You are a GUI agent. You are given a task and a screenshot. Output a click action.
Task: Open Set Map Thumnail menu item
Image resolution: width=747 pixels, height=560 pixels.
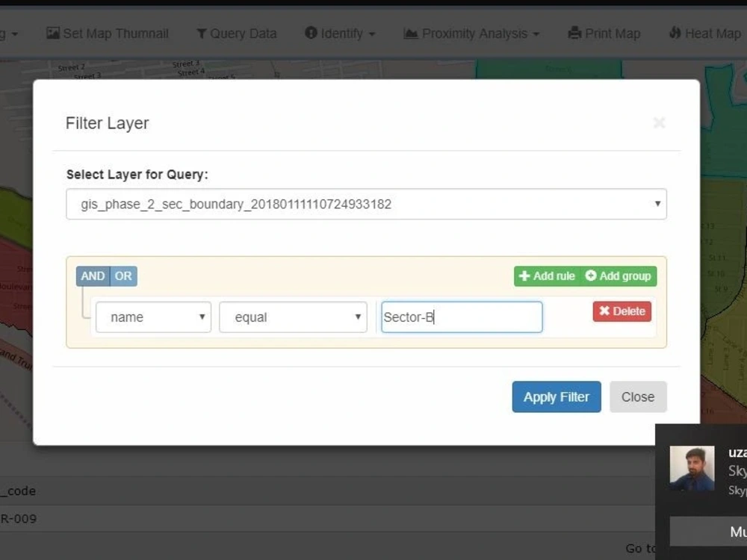point(108,34)
